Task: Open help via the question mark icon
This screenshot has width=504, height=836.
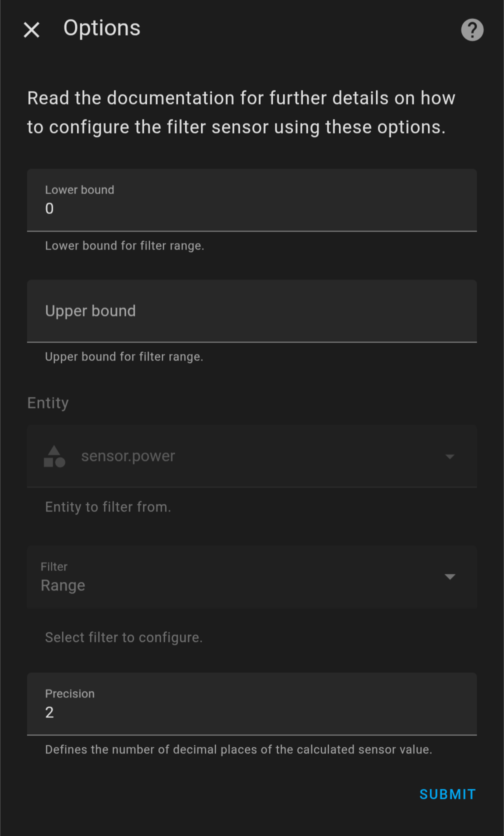Action: [472, 30]
